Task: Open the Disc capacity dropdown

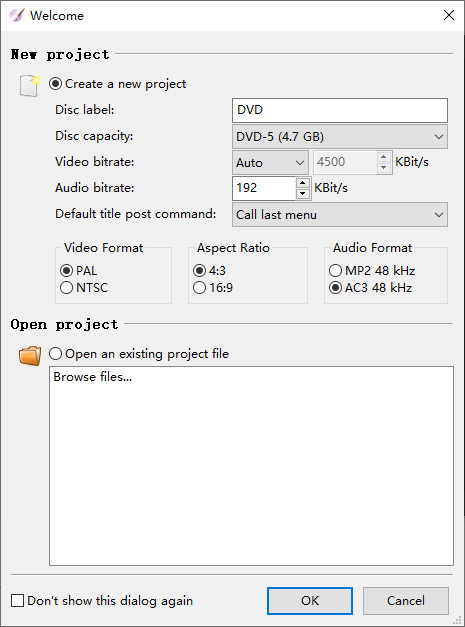Action: tap(339, 137)
